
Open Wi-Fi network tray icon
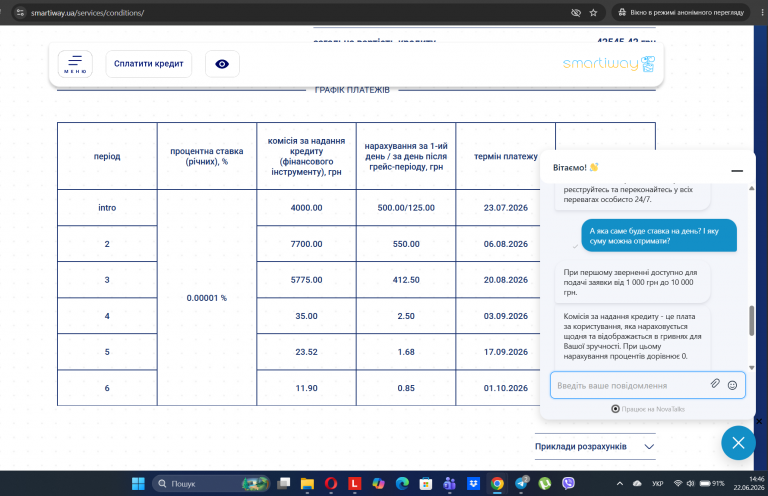tap(678, 484)
